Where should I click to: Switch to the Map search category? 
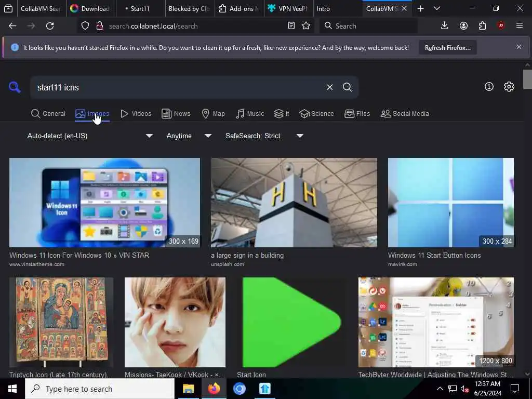tap(213, 114)
